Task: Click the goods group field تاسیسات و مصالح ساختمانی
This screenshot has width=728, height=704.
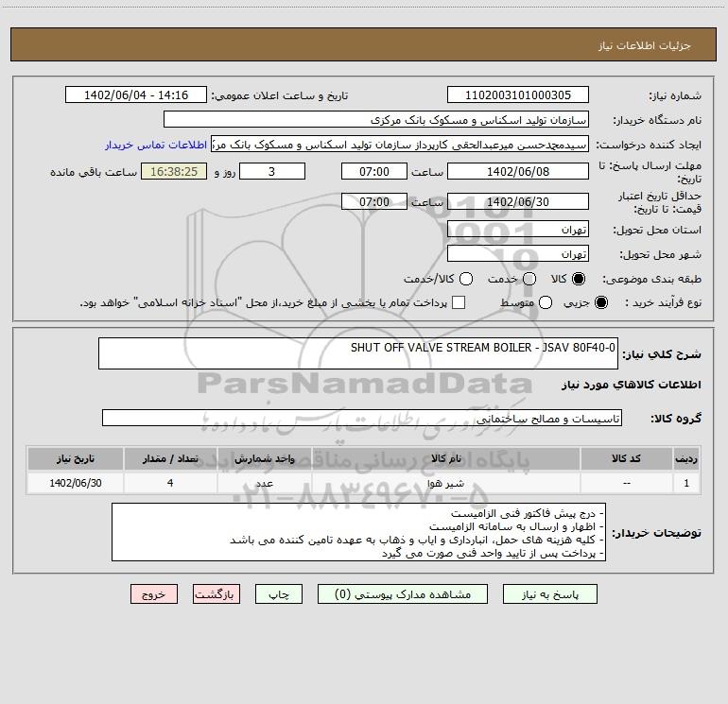Action: [362, 418]
